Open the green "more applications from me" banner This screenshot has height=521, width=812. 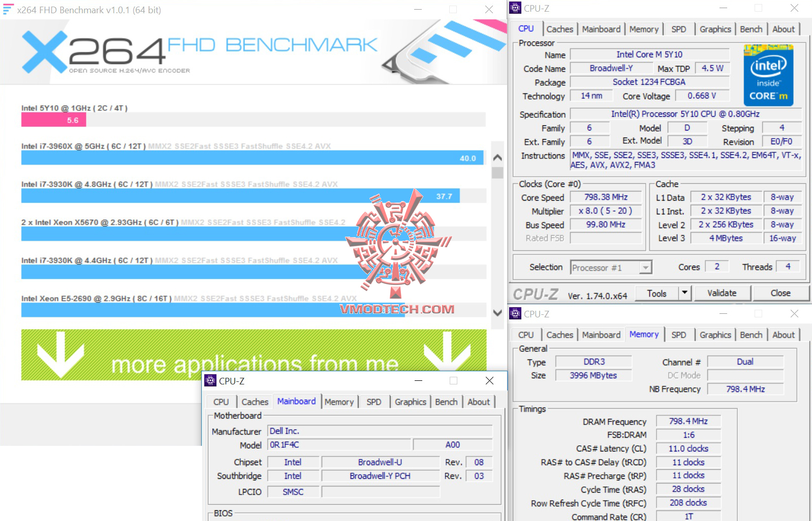(254, 355)
